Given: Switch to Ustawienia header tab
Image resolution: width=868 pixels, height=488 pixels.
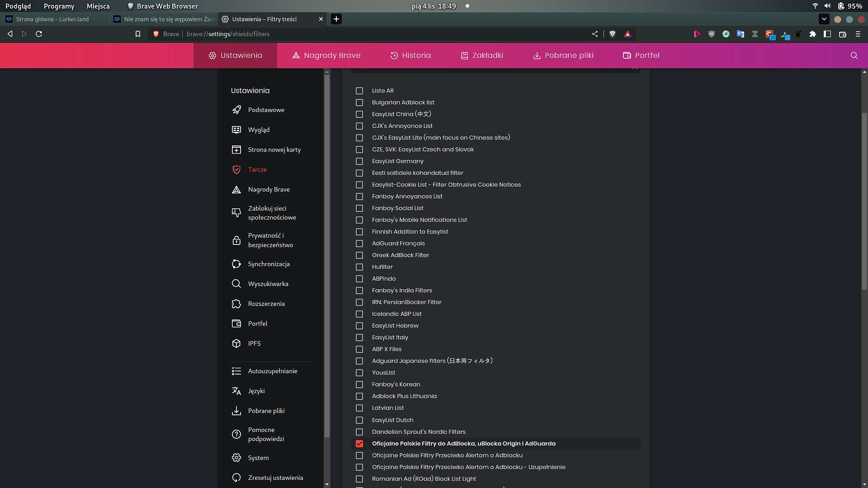Looking at the screenshot, I should click(x=235, y=55).
